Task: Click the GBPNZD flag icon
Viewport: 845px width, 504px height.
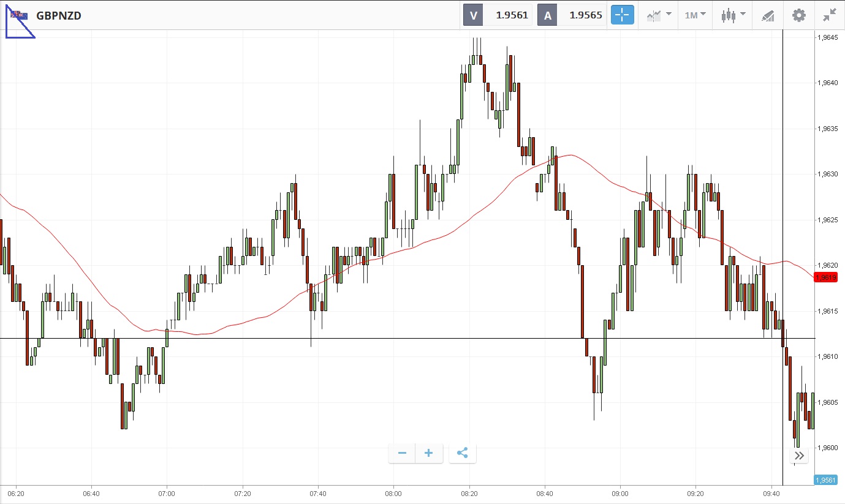Action: (19, 15)
